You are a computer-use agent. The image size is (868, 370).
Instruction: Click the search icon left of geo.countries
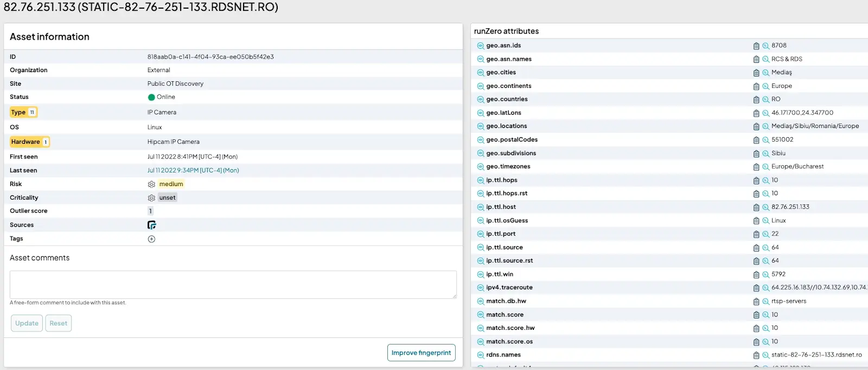[480, 100]
